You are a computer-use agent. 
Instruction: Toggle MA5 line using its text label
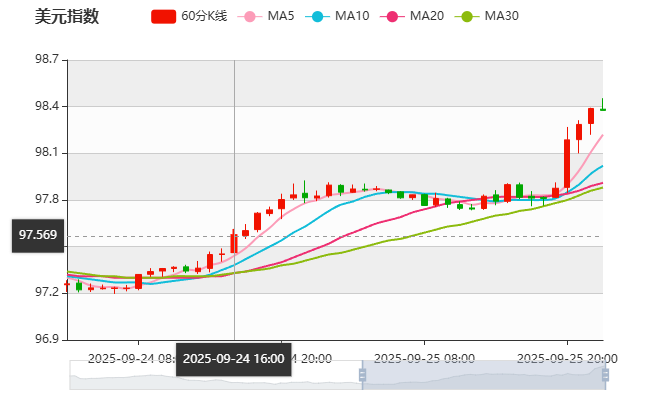(x=281, y=16)
